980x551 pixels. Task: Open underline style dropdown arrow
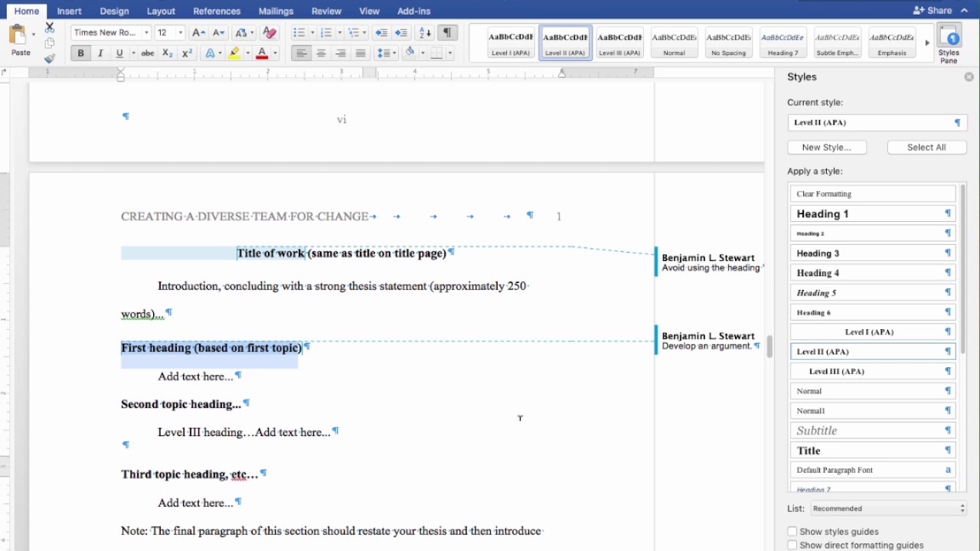pyautogui.click(x=133, y=54)
